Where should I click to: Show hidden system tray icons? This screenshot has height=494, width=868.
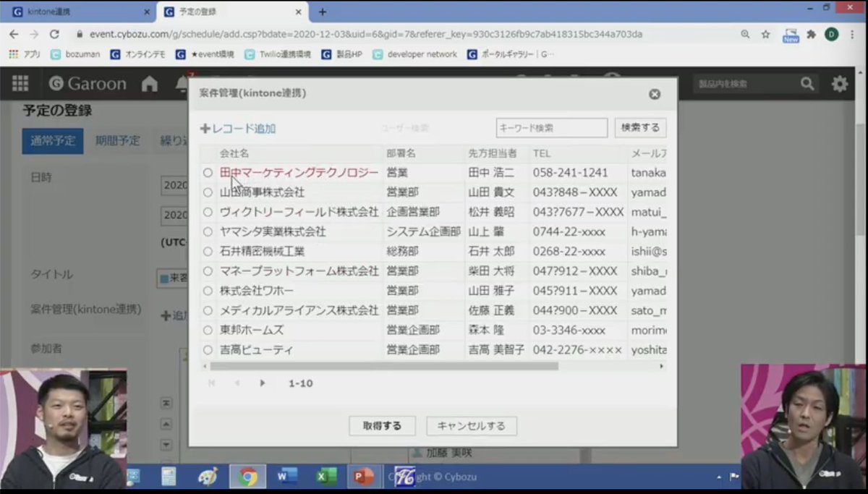tap(719, 477)
